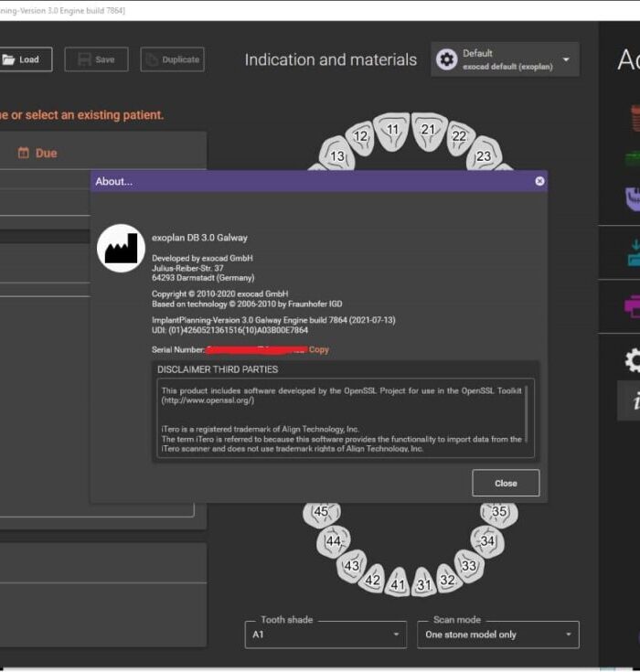
Task: Select tooth 42 on the chart
Action: click(372, 580)
